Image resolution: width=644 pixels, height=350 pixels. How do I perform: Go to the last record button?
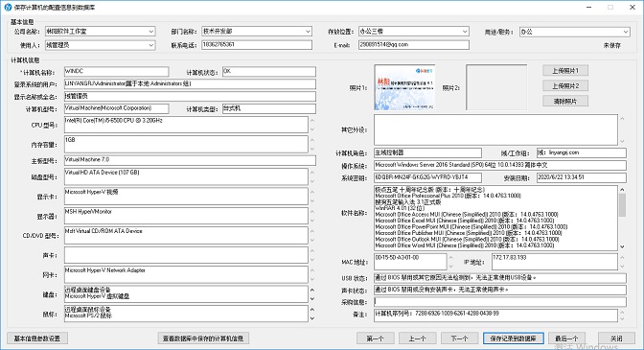pyautogui.click(x=566, y=338)
